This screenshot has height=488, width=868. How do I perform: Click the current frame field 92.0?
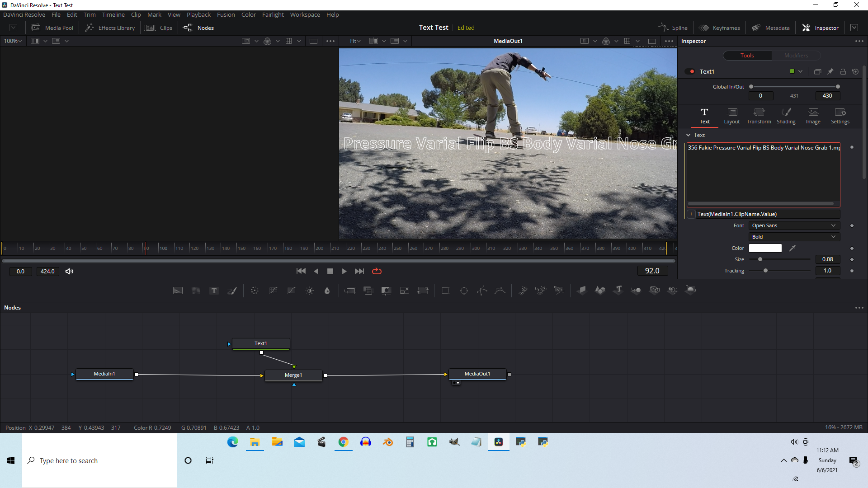point(652,271)
